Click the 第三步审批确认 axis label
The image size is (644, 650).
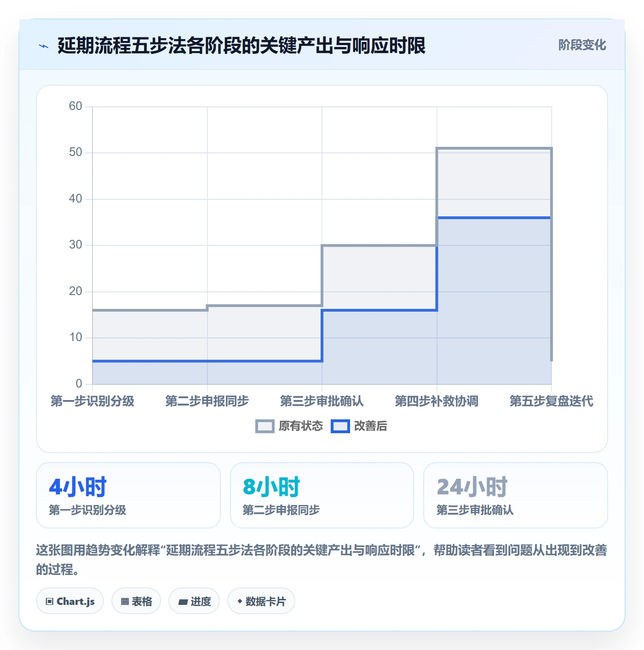[322, 401]
